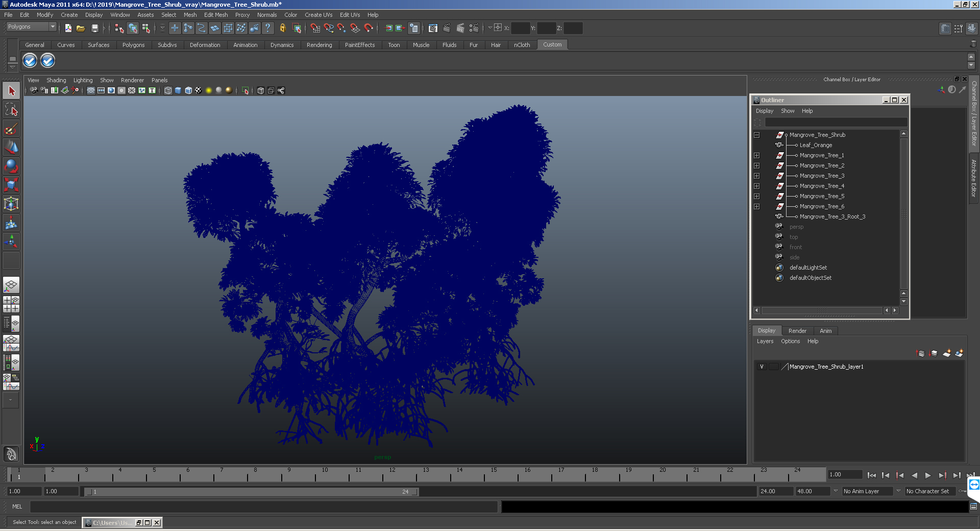Expand Mangrove_Tree_2 in Outliner
Viewport: 980px width, 531px height.
click(x=756, y=165)
